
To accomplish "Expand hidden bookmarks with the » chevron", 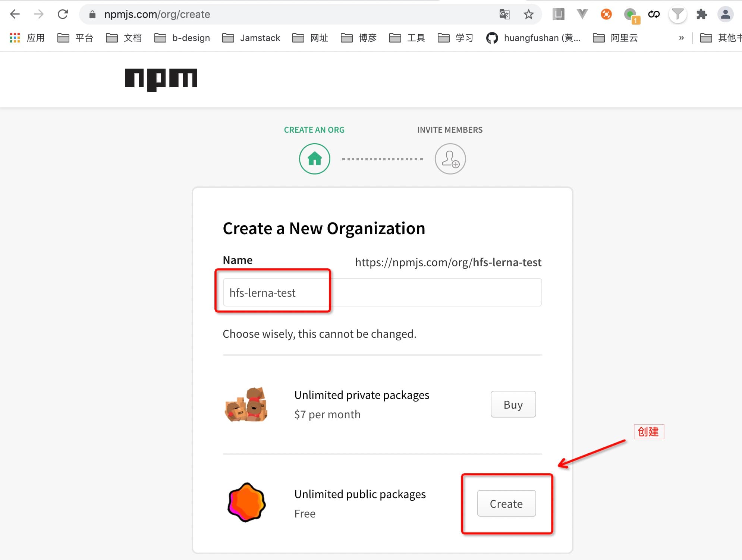I will tap(681, 38).
